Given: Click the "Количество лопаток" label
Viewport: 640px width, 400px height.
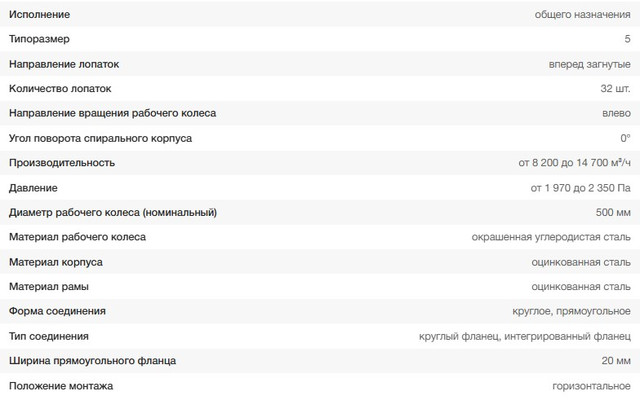Looking at the screenshot, I should pos(59,88).
